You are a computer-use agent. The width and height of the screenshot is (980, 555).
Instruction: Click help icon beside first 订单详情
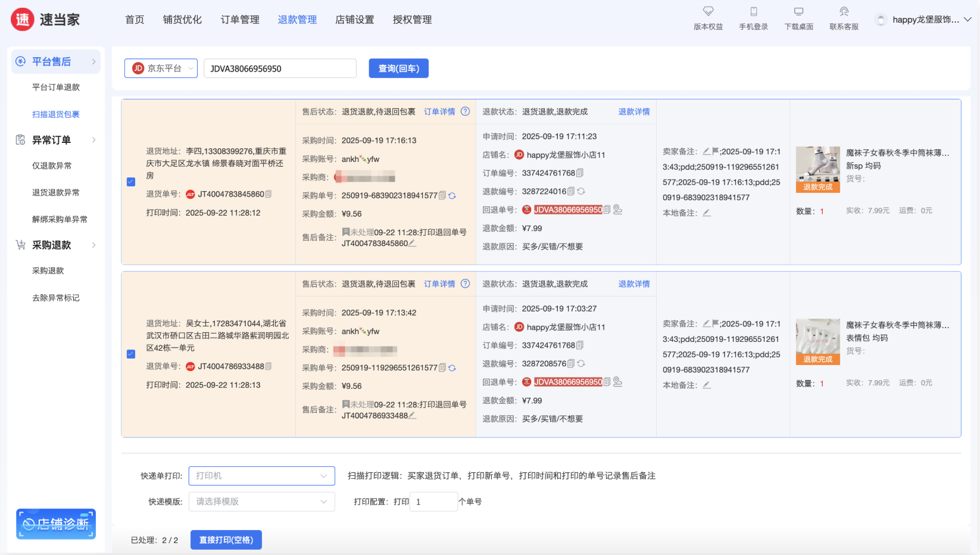(466, 111)
